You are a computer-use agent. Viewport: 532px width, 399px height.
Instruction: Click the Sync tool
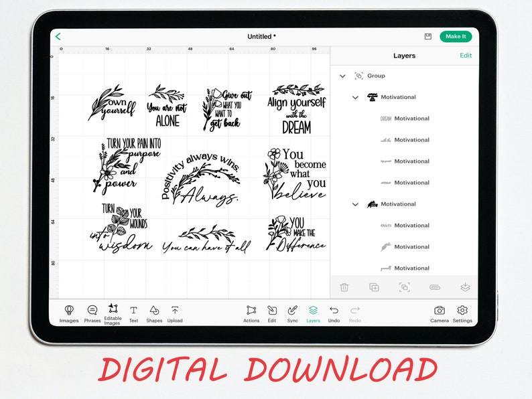[x=292, y=313]
